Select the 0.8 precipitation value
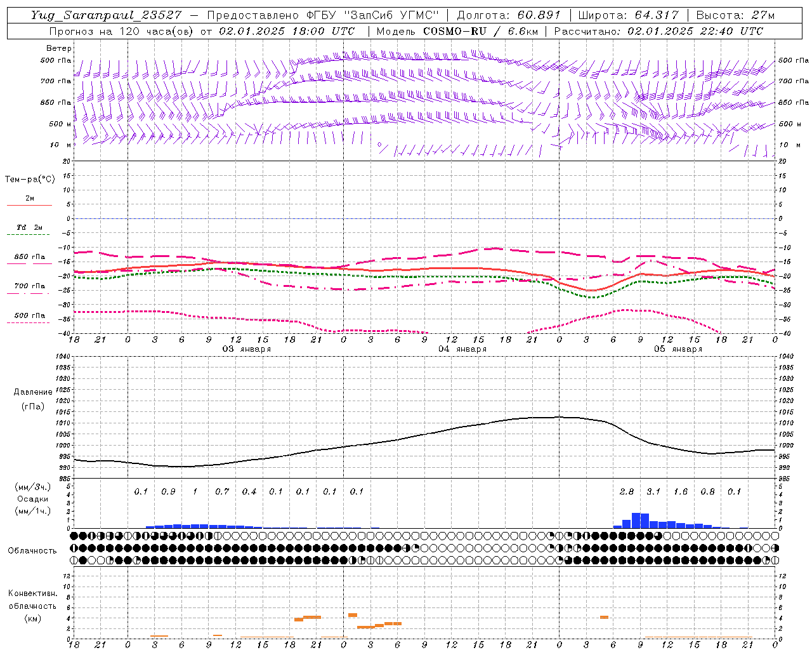This screenshot has height=650, width=812. tap(707, 492)
